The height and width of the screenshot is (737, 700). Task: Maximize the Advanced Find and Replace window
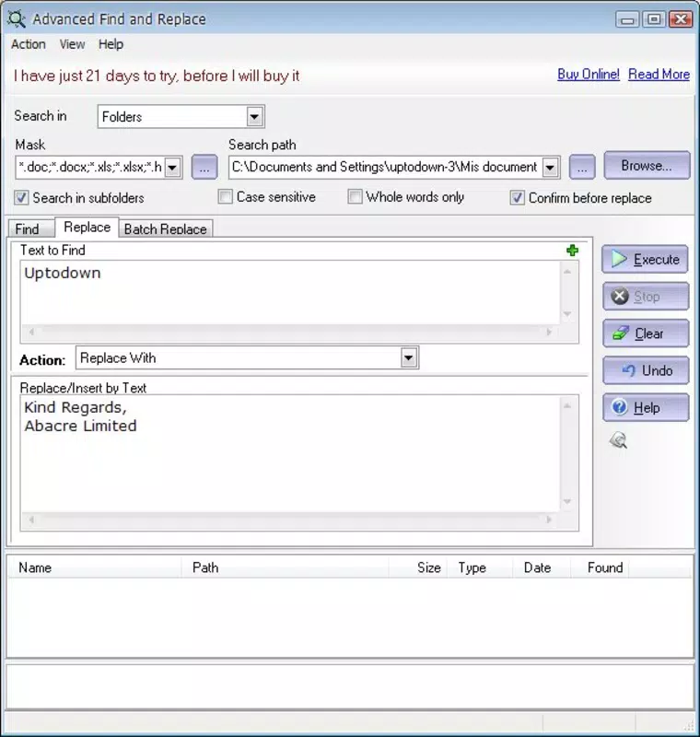654,19
